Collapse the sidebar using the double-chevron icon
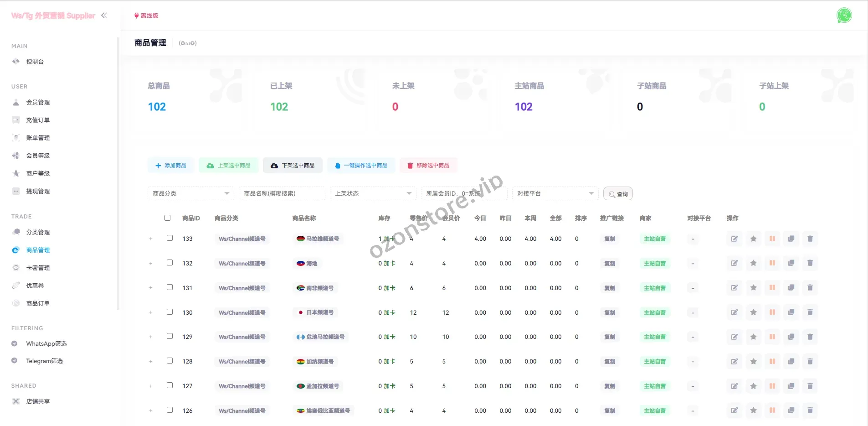This screenshot has width=868, height=426. [x=104, y=16]
